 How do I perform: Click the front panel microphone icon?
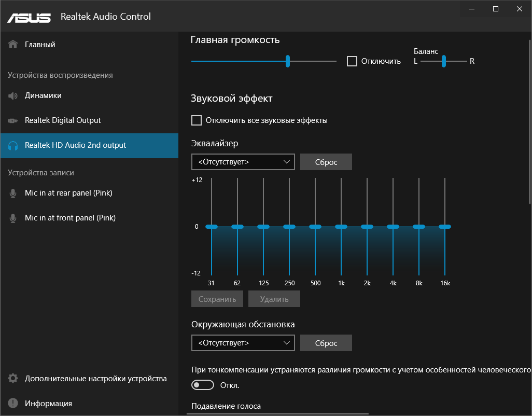tap(13, 218)
